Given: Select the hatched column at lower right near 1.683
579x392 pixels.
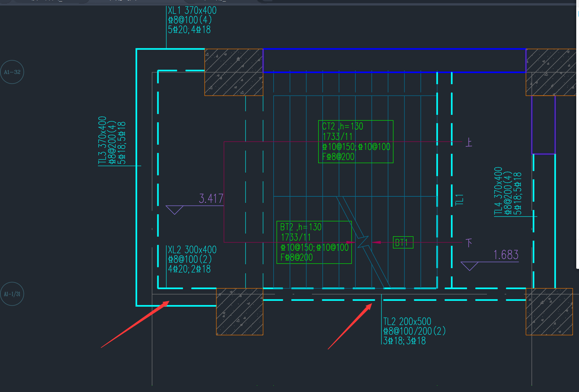Looking at the screenshot, I should [549, 311].
